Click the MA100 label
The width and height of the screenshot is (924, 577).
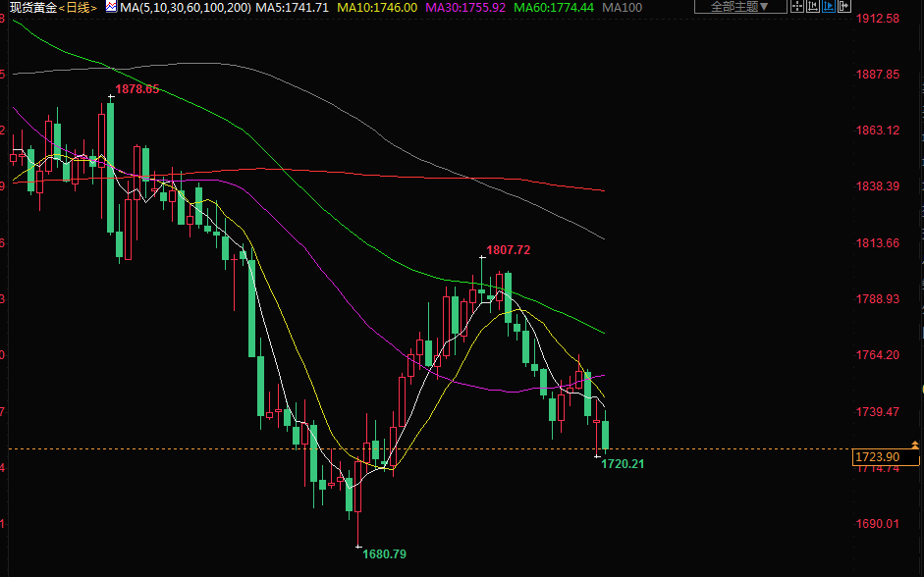[623, 7]
